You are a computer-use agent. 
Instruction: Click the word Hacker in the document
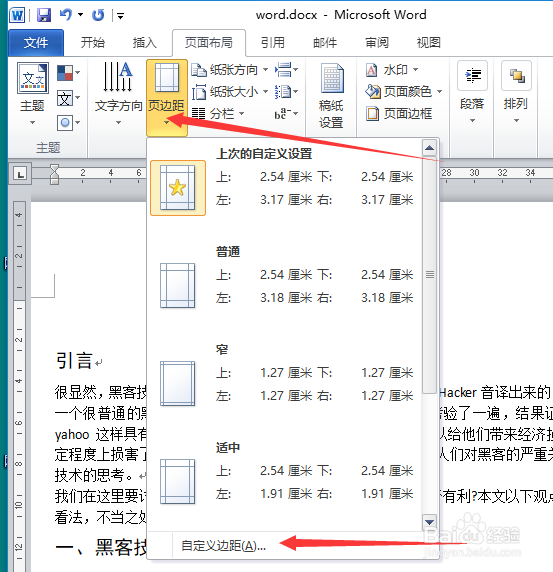point(458,393)
